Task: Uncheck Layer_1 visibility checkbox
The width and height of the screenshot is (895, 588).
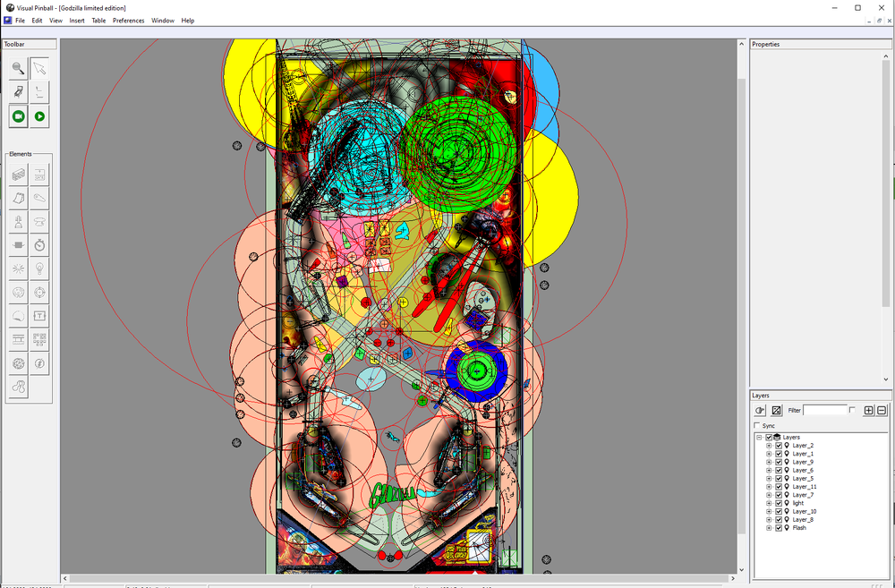Action: [x=779, y=454]
